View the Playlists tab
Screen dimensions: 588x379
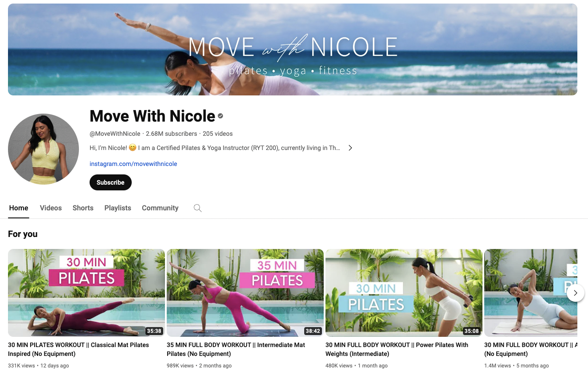click(118, 208)
